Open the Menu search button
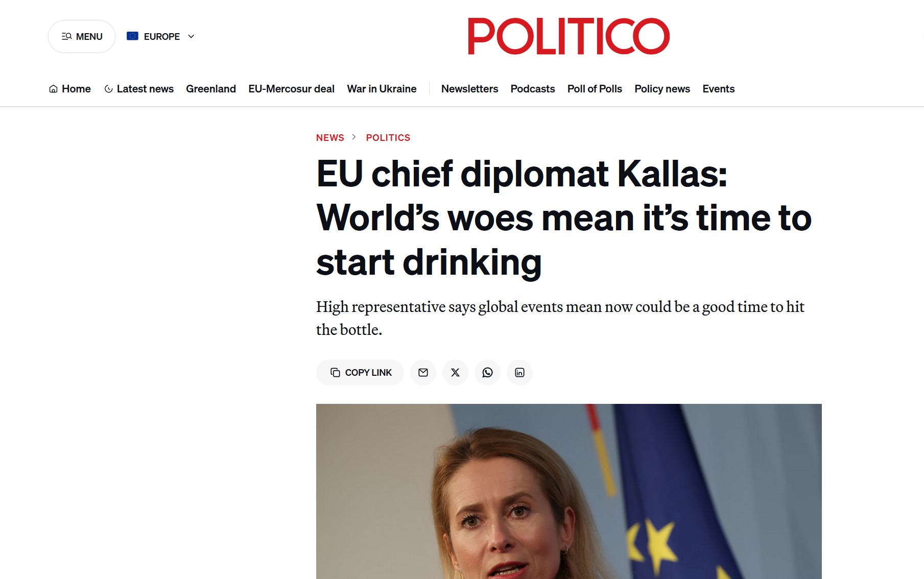This screenshot has width=924, height=579. pyautogui.click(x=82, y=36)
